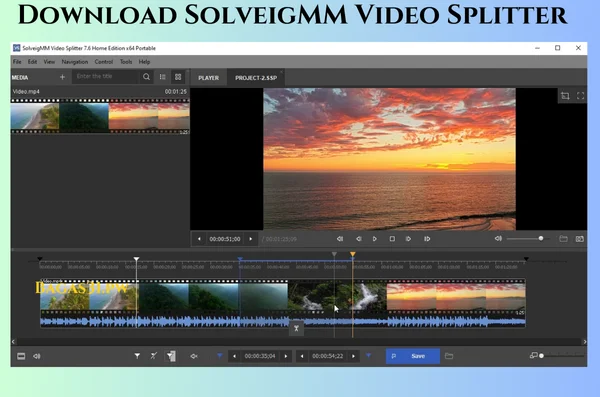Click the waterfall segment on timeline
The height and width of the screenshot is (397, 600).
(x=337, y=297)
